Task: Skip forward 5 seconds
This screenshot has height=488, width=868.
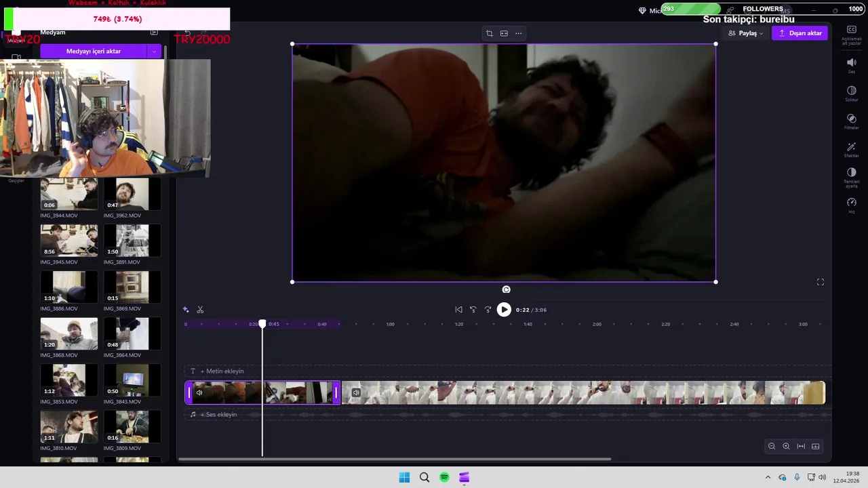Action: [x=488, y=310]
